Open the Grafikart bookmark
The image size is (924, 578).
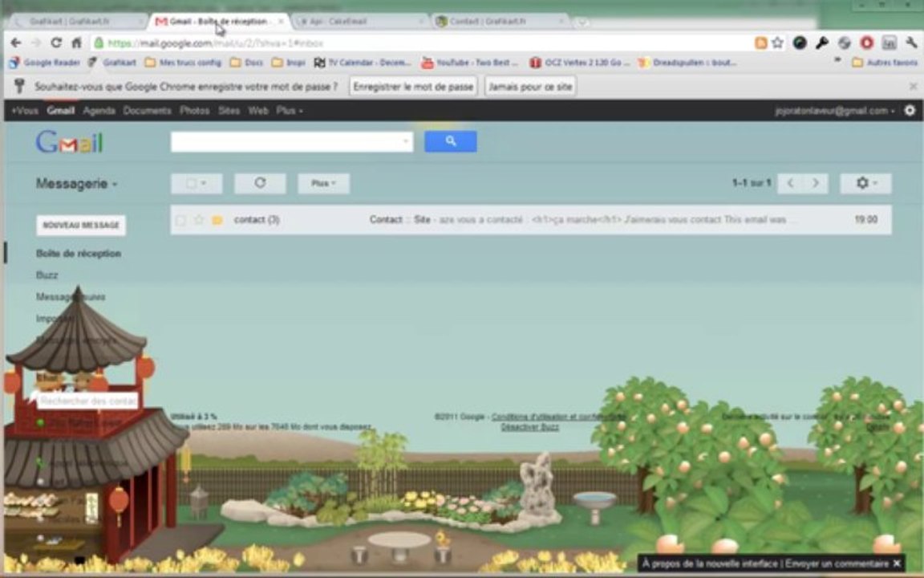click(x=113, y=62)
